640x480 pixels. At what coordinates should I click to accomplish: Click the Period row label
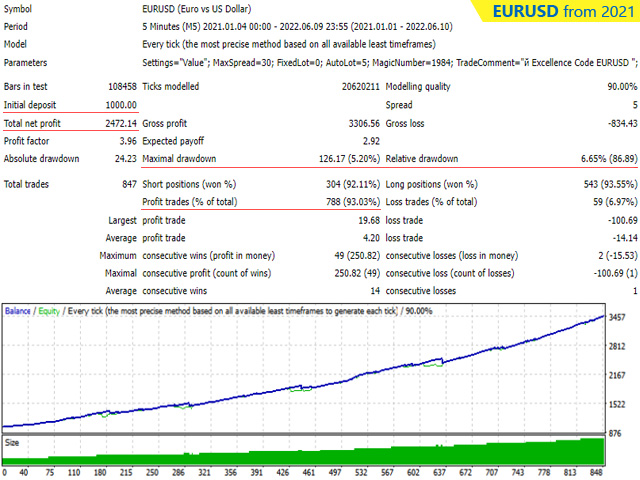coord(16,27)
